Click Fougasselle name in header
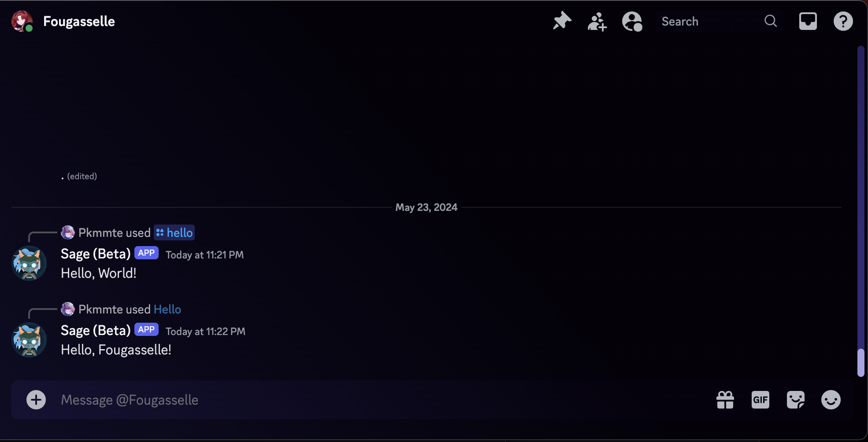 tap(79, 21)
